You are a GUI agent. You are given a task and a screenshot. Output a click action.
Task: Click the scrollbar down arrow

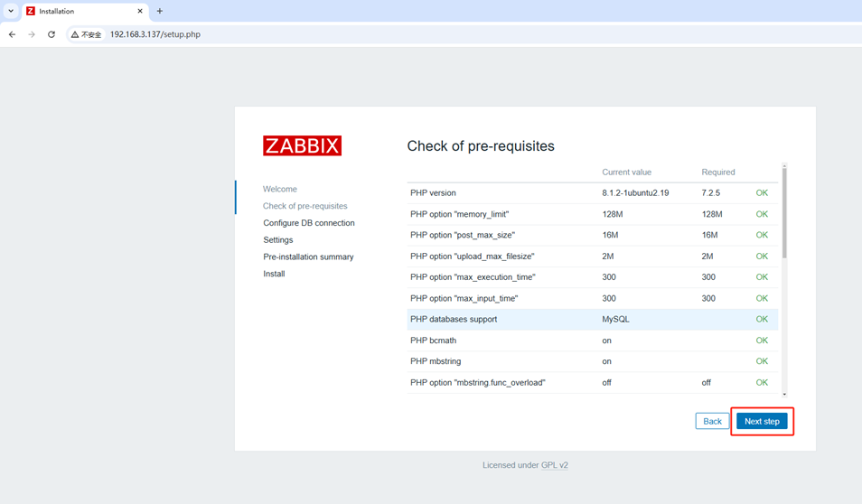[784, 394]
